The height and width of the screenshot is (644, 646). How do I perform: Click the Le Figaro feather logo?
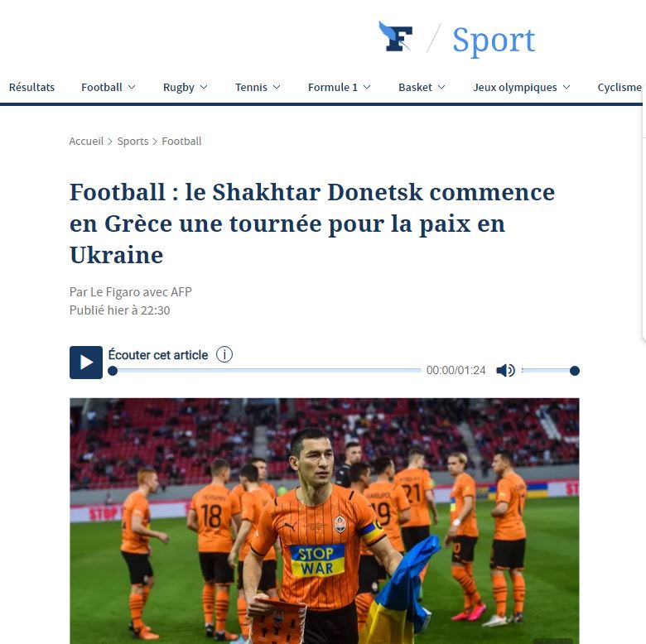tap(396, 36)
